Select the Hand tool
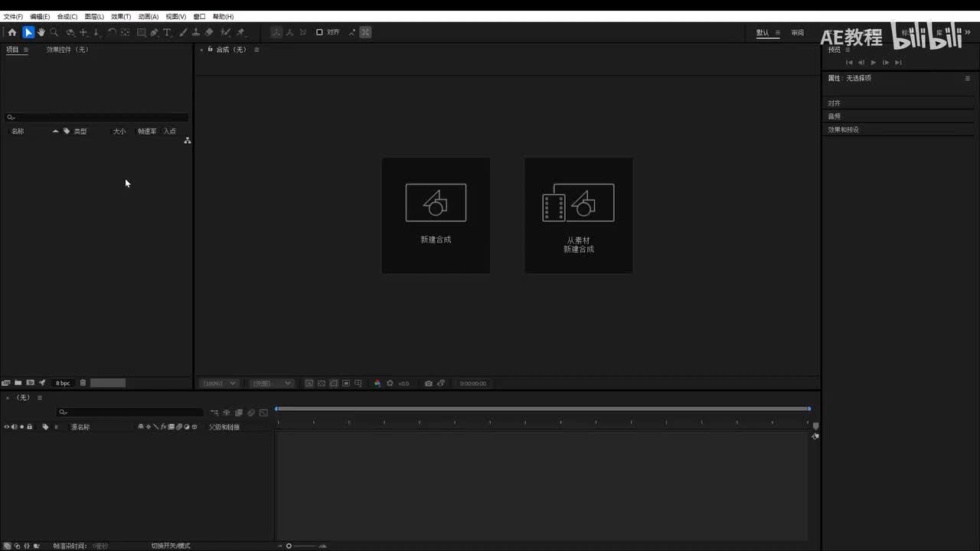980x551 pixels. click(x=41, y=32)
